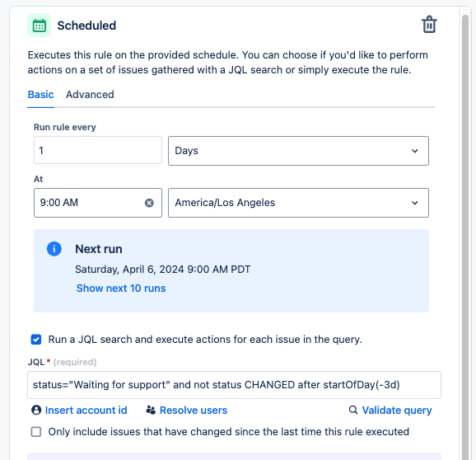
Task: Click the trash delete icon
Action: tap(429, 24)
